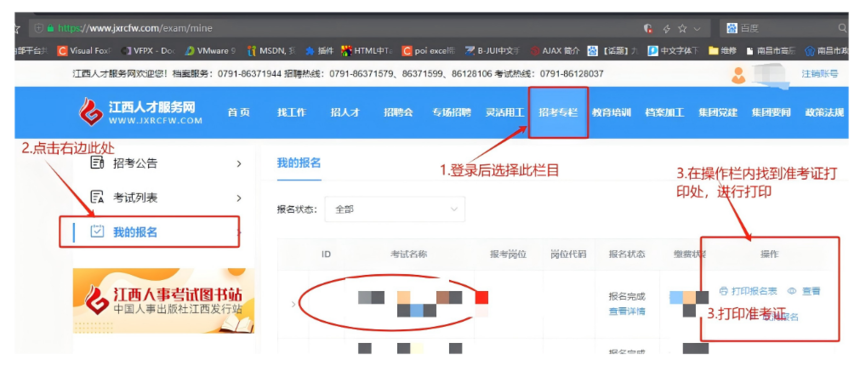Click the eye icon beside 查看
Screen dimensions: 860x383
tap(792, 291)
